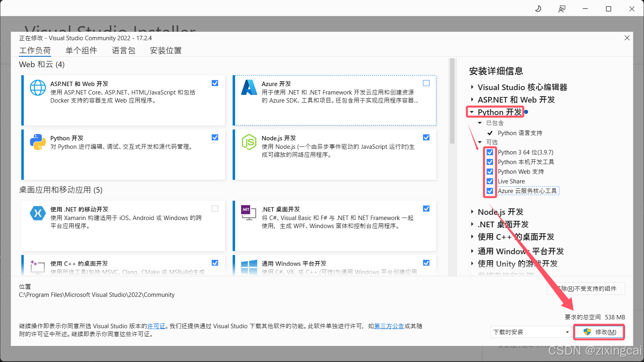Uncheck the Python 开发 workload checkbox
The image size is (644, 362).
(215, 138)
